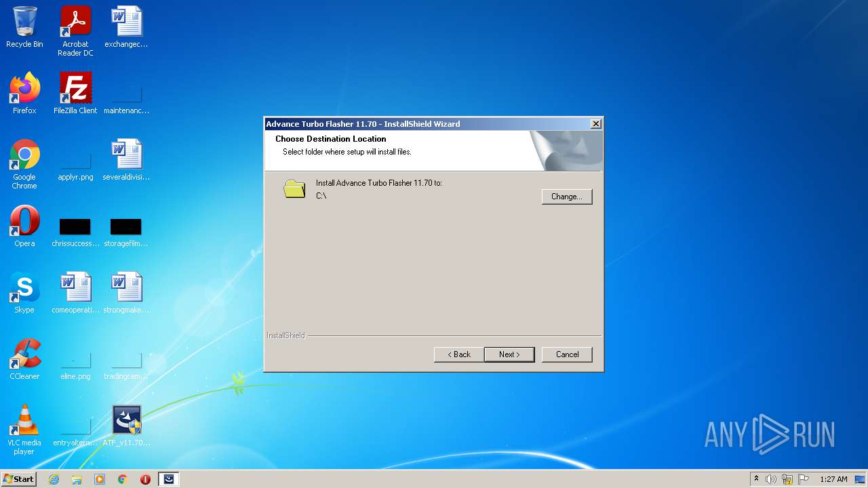Select storagefilm... black thumbnail file

pos(126,231)
